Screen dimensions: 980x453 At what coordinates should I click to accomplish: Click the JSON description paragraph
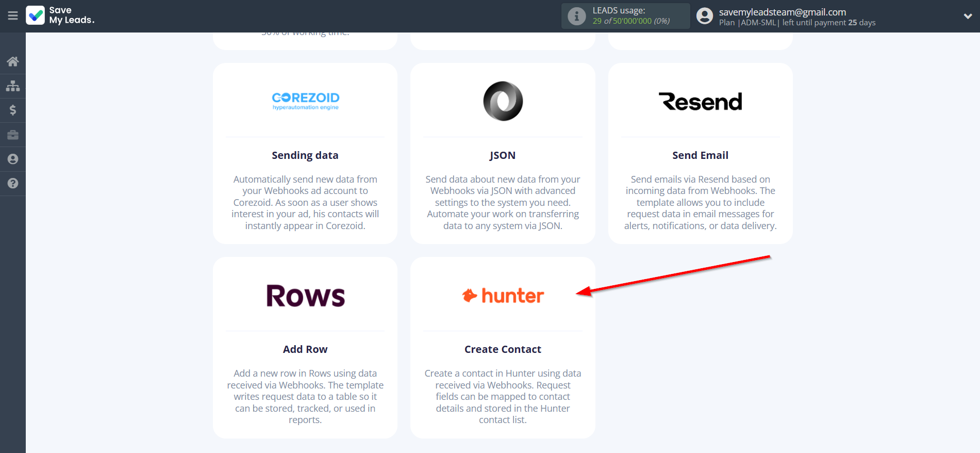tap(503, 202)
